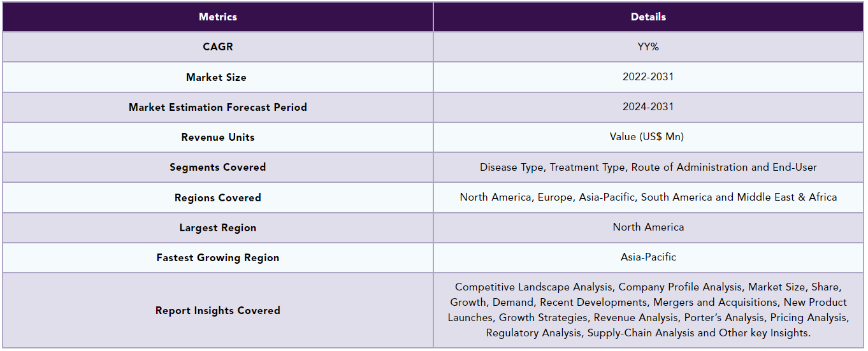Select the CAGR row label
This screenshot has width=868, height=351.
coord(218,47)
